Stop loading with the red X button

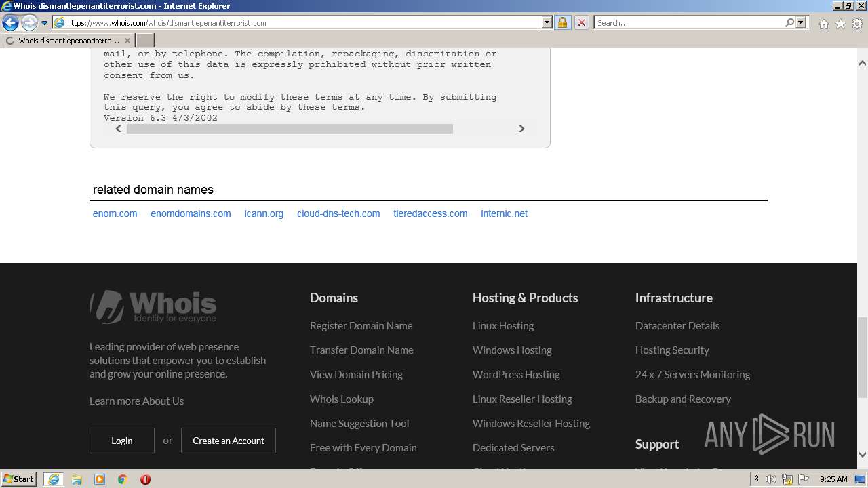(x=581, y=23)
